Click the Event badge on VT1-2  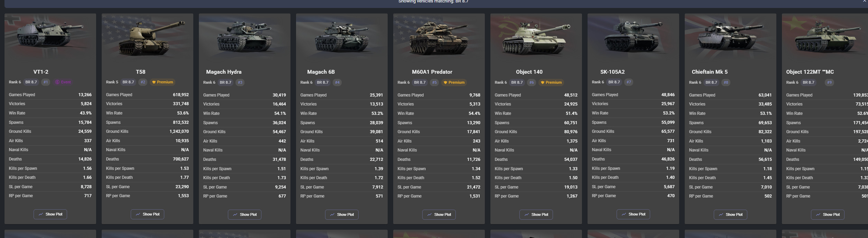[63, 82]
